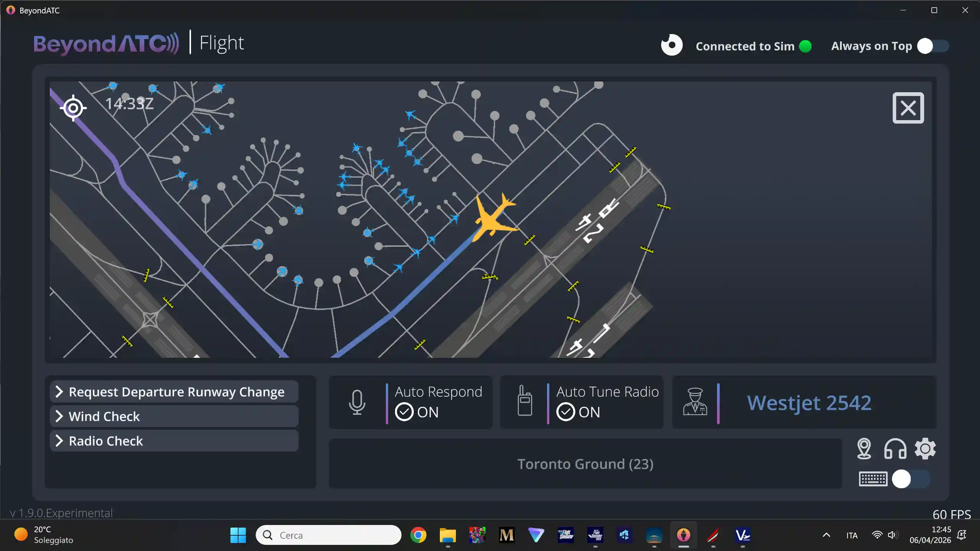Click the ITA language indicator
This screenshot has height=551, width=980.
[852, 535]
